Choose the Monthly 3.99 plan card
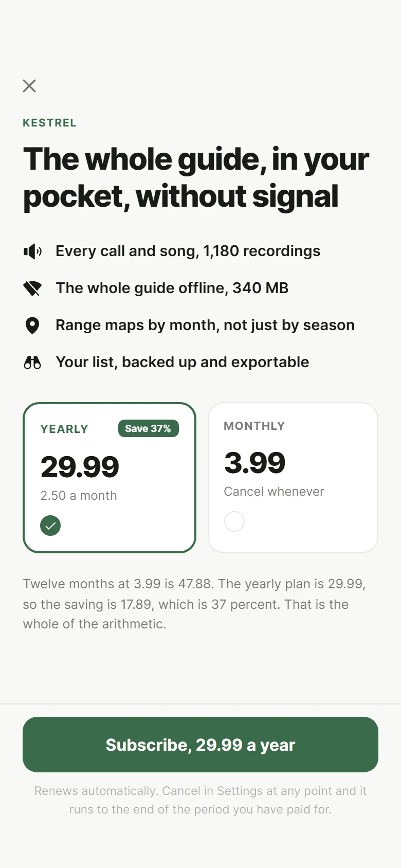This screenshot has width=401, height=868. (293, 478)
